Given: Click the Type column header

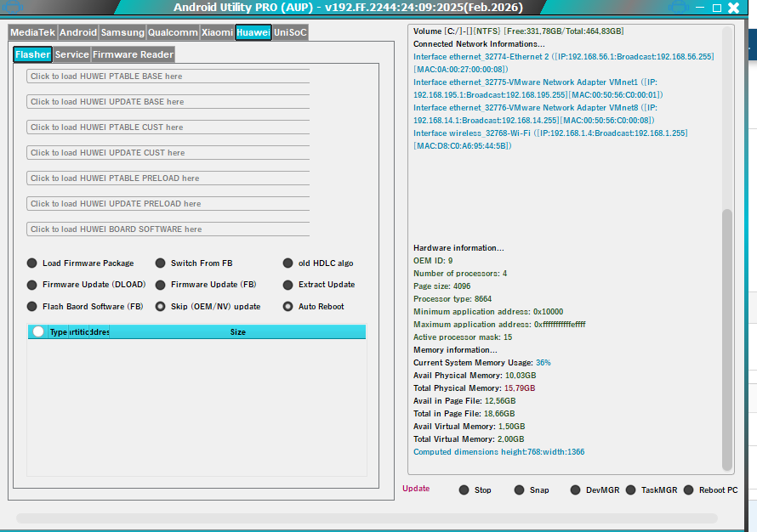Looking at the screenshot, I should tap(59, 331).
